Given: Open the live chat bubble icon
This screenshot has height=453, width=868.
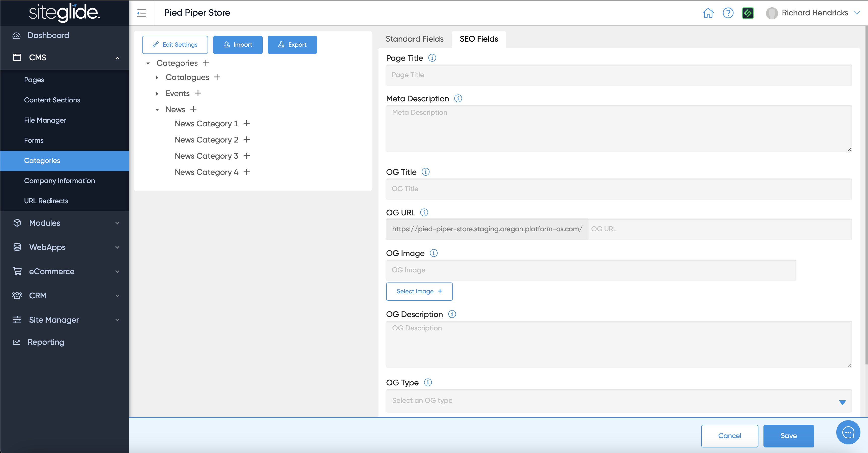Looking at the screenshot, I should coord(848,432).
